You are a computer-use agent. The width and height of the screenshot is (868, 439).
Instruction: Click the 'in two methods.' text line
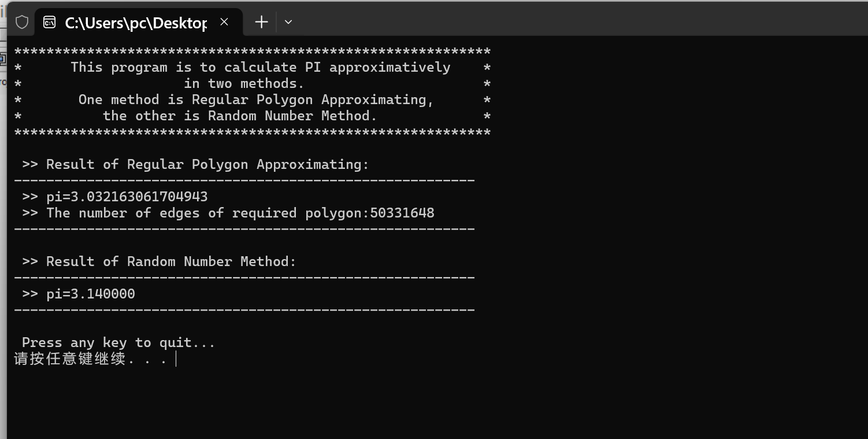click(244, 83)
